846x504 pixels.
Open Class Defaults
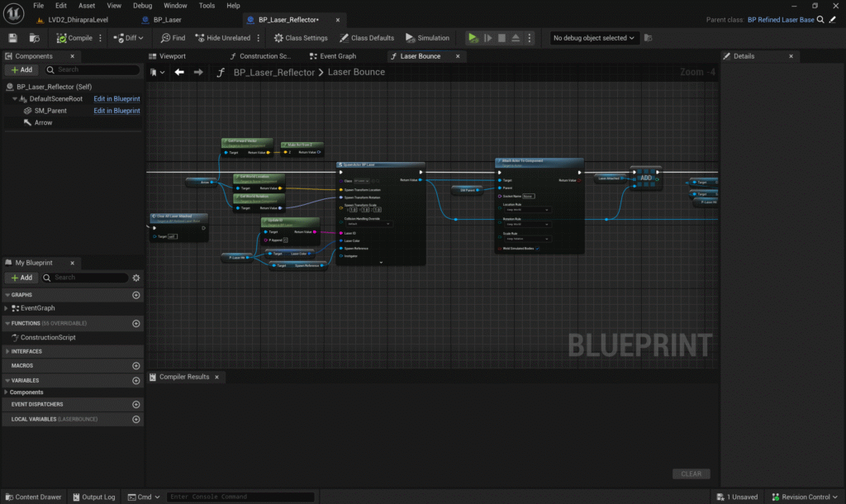tap(367, 38)
